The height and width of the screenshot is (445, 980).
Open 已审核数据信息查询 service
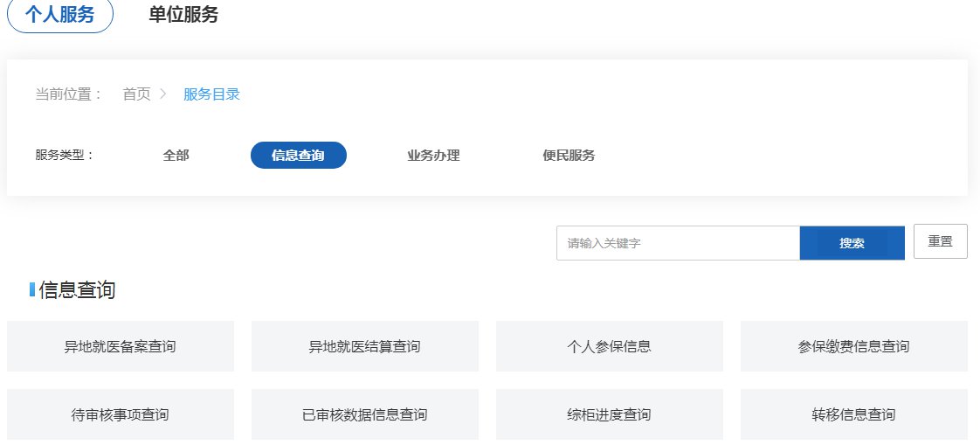365,414
